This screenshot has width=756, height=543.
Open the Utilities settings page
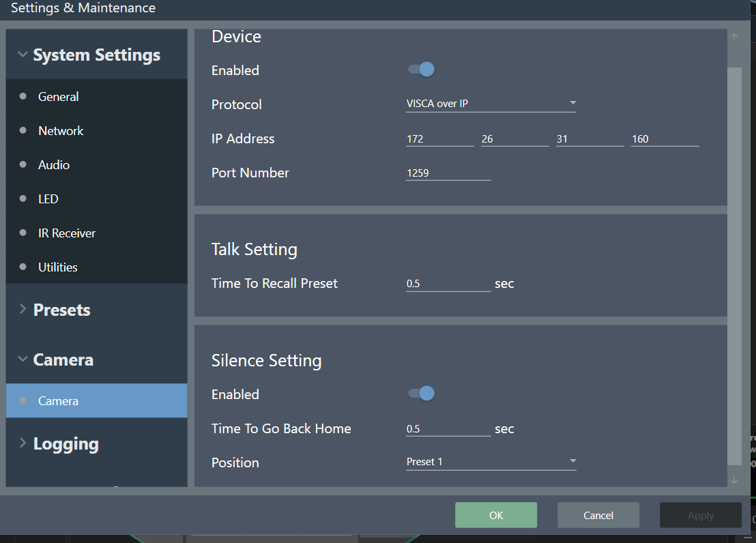96,267
